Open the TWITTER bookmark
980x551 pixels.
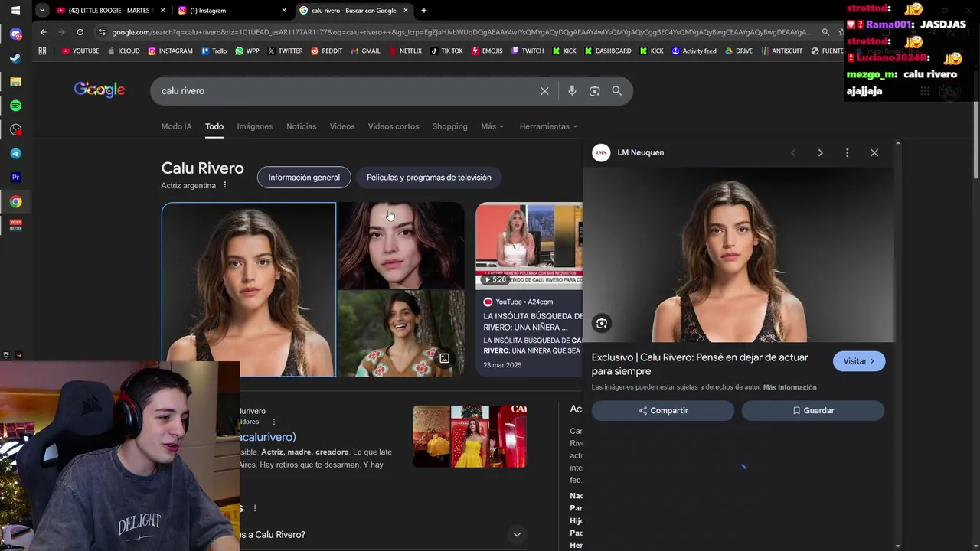tap(285, 51)
